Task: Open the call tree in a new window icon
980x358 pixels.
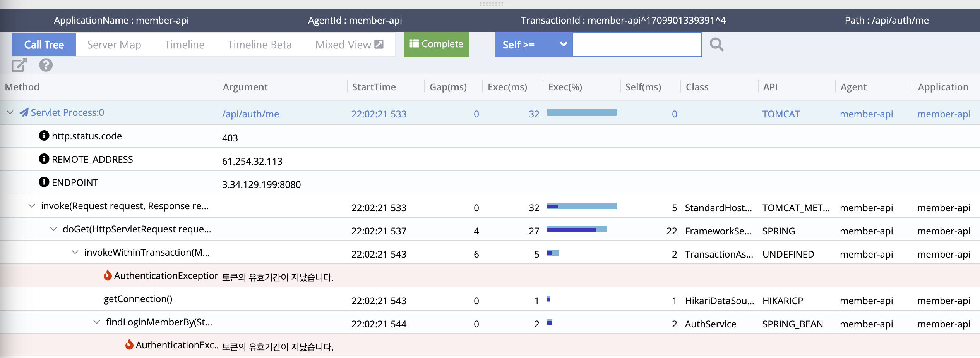Action: tap(19, 65)
